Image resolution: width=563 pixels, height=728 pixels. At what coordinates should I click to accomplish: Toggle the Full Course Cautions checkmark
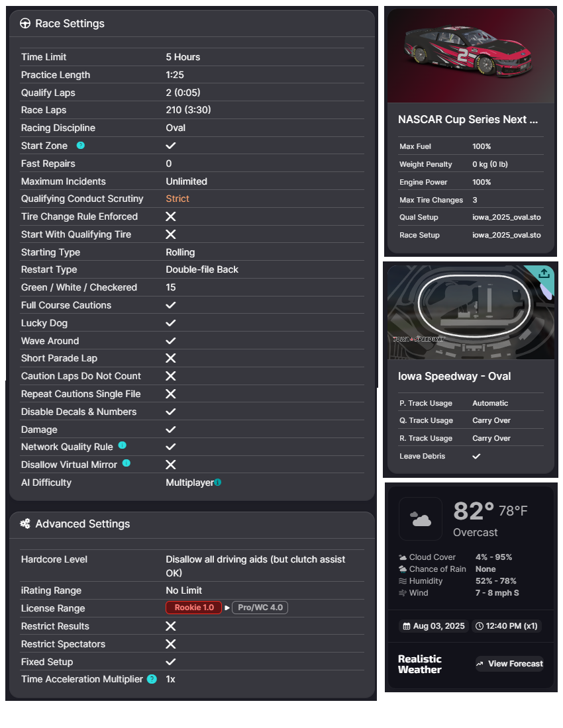pyautogui.click(x=170, y=305)
